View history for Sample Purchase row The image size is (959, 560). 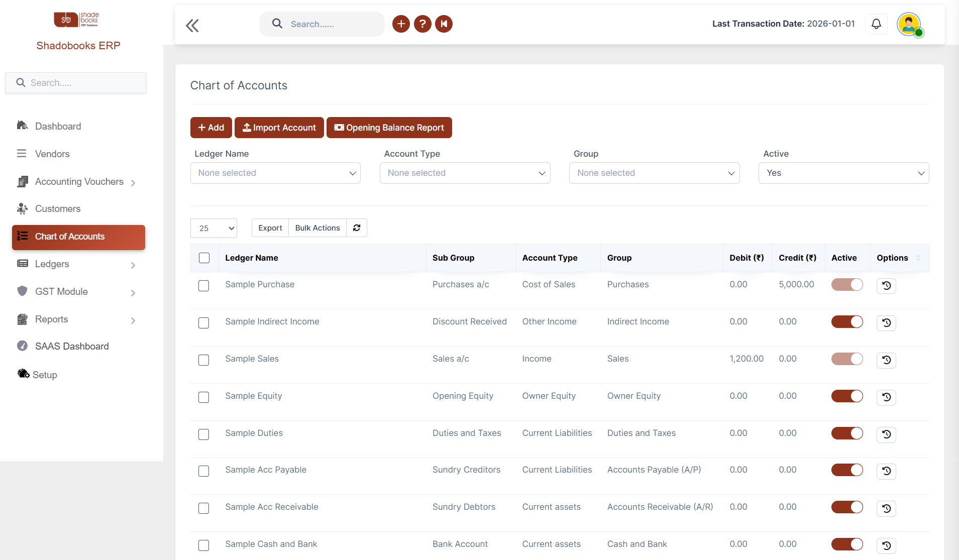pyautogui.click(x=887, y=285)
